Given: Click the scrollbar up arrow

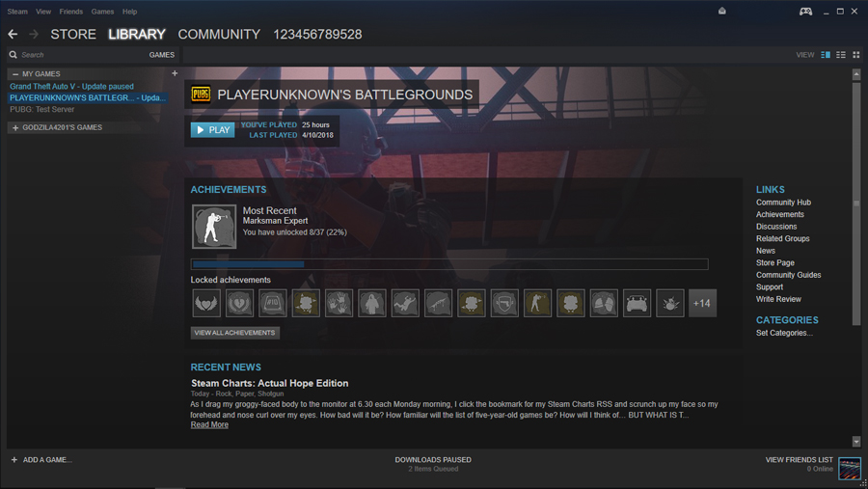Looking at the screenshot, I should pyautogui.click(x=856, y=73).
